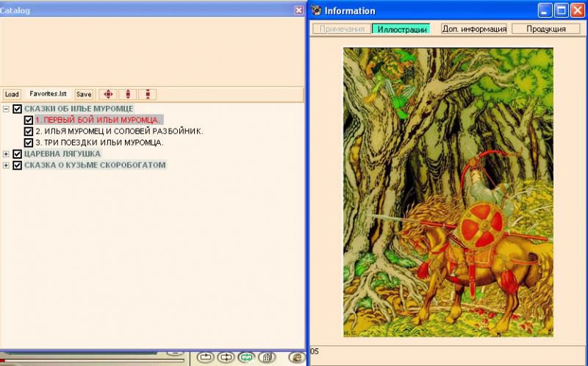The image size is (588, 366).
Task: Click the grid-style oval bottom button
Action: (267, 357)
